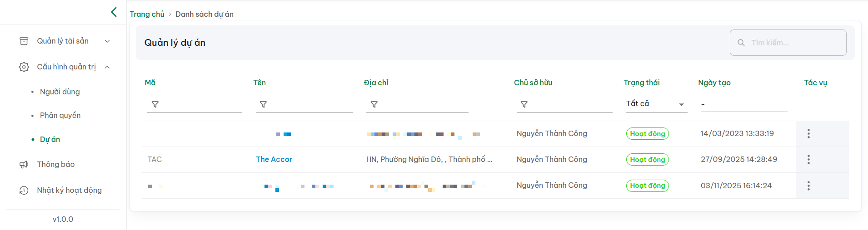Collapse the sidebar with the back chevron

coord(114,12)
